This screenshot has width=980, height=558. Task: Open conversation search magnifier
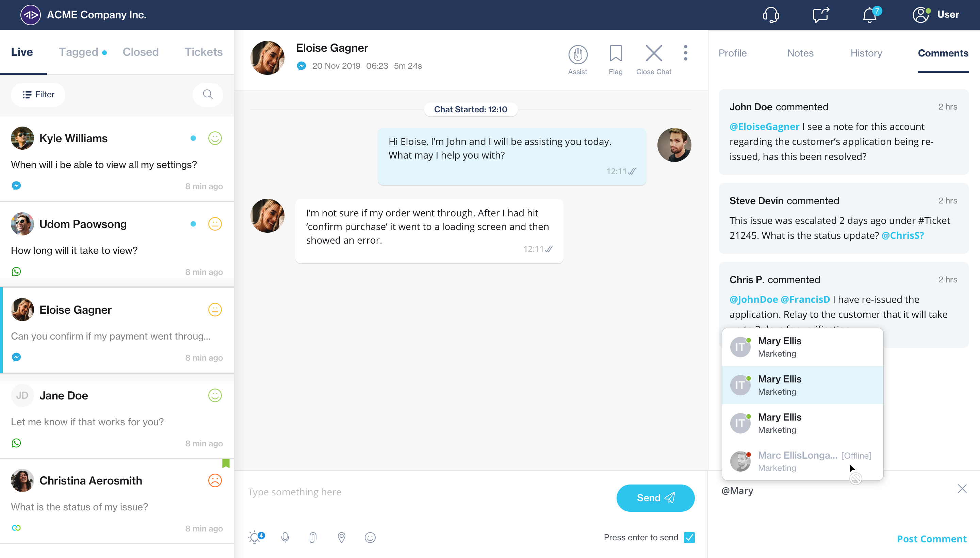pyautogui.click(x=208, y=94)
